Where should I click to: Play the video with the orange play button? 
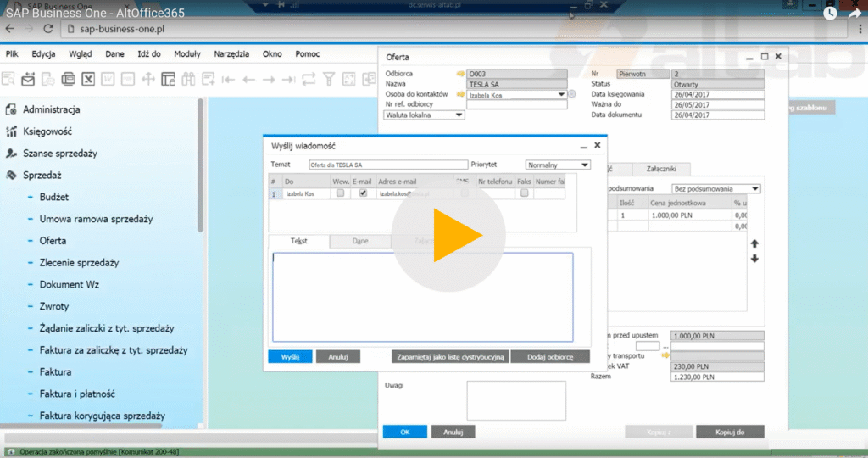pyautogui.click(x=448, y=235)
